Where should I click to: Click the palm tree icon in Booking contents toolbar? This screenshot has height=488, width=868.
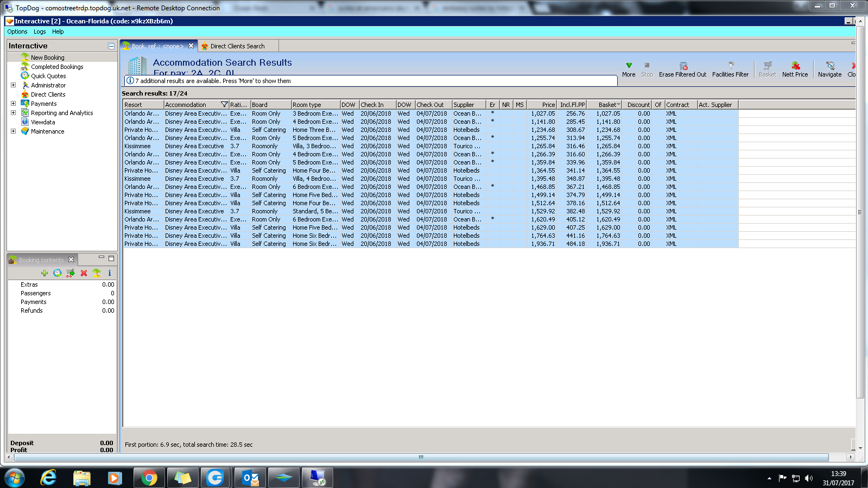(x=97, y=273)
